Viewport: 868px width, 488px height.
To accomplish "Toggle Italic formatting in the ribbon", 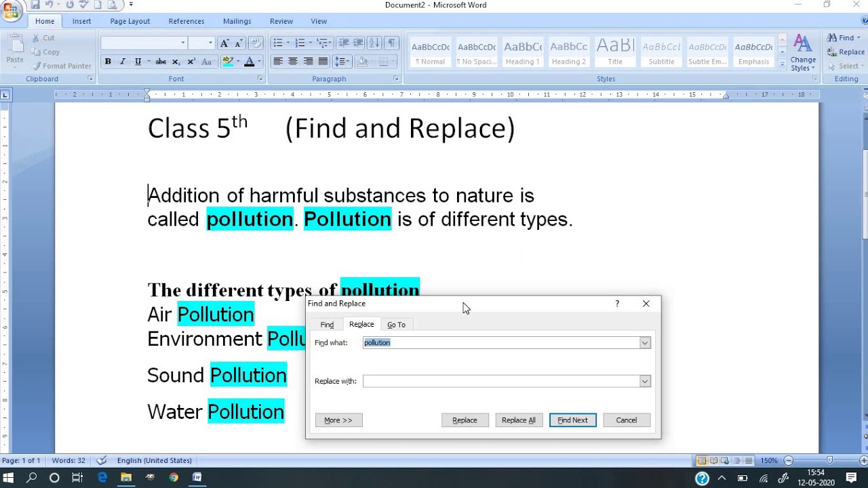I will point(123,62).
